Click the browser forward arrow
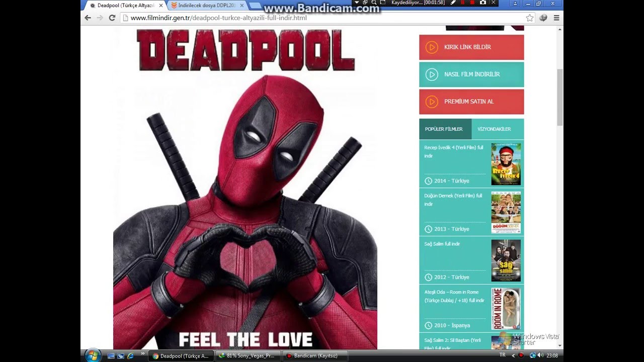 (x=100, y=18)
